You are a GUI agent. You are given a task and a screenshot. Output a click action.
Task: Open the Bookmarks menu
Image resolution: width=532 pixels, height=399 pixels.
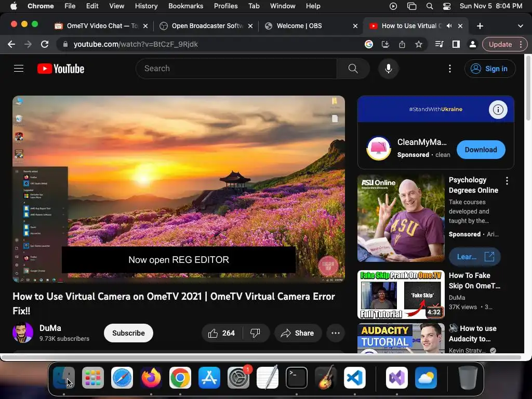[185, 6]
